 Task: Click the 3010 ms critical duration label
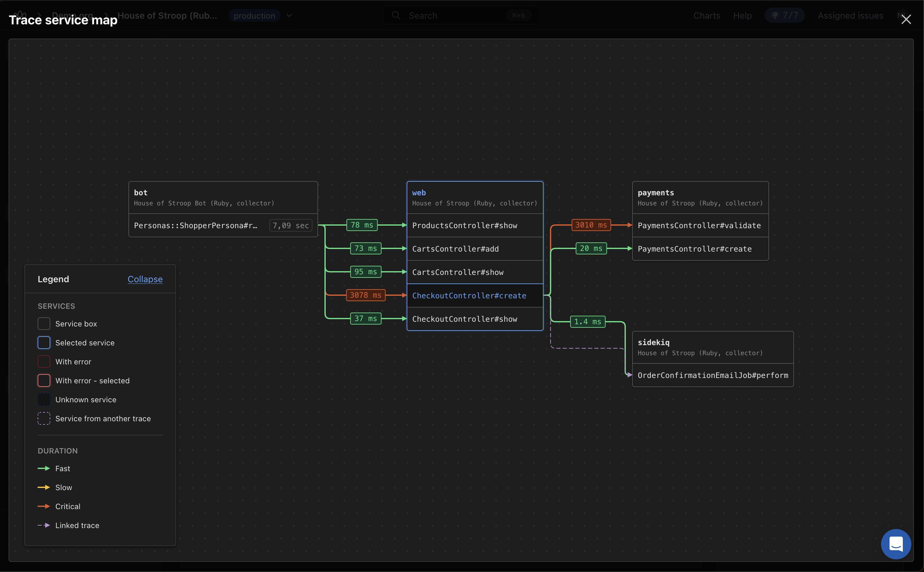pyautogui.click(x=591, y=225)
